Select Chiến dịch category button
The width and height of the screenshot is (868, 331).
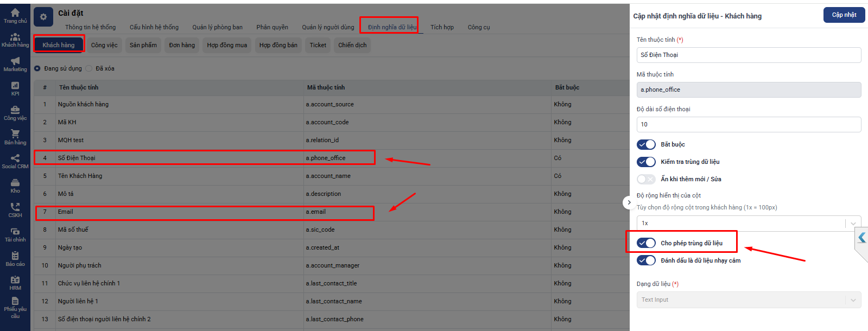[352, 45]
